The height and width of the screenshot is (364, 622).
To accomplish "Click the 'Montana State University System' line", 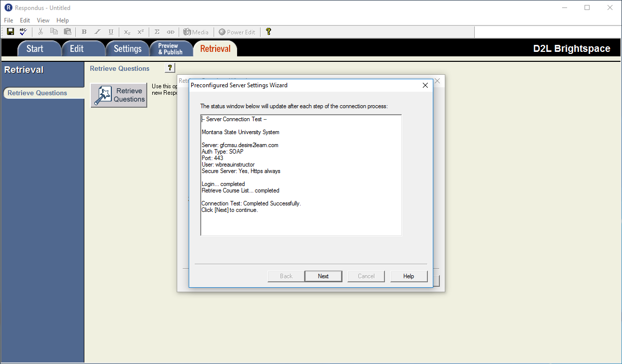I will pyautogui.click(x=241, y=132).
